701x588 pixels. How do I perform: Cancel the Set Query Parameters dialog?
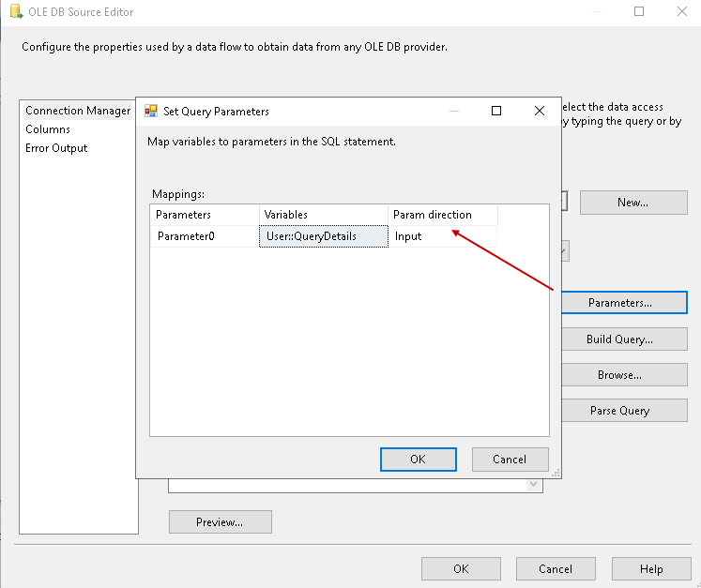point(510,460)
